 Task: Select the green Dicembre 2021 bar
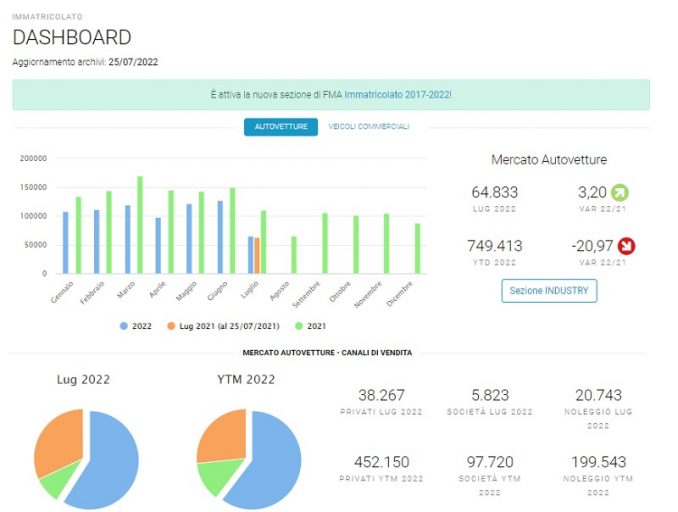pyautogui.click(x=417, y=249)
